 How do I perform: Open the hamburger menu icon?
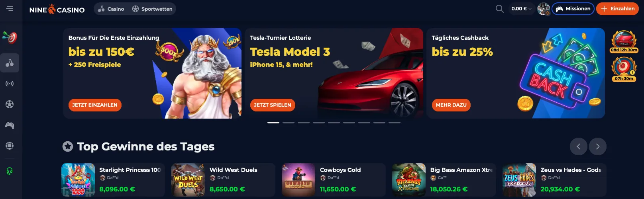click(10, 9)
